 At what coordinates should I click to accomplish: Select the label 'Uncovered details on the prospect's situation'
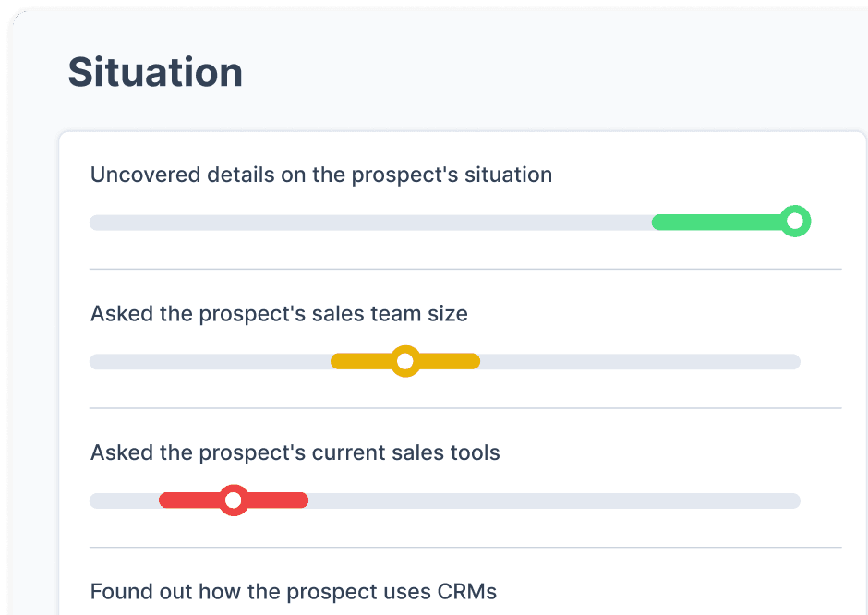[320, 175]
